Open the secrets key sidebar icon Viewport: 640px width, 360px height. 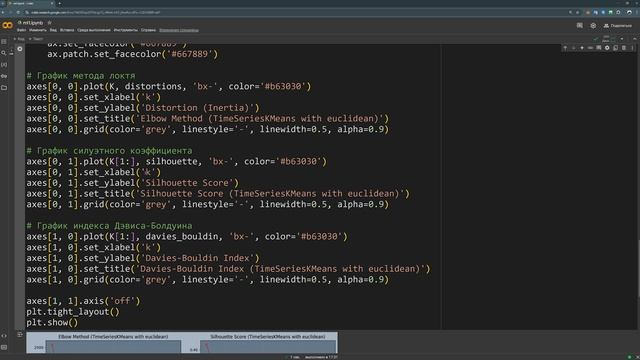click(4, 76)
